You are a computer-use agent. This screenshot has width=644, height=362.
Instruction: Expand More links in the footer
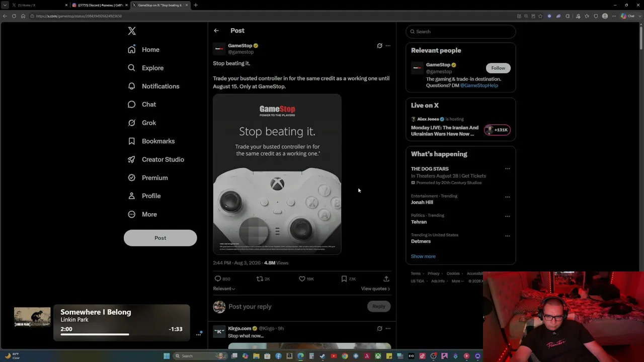[457, 281]
